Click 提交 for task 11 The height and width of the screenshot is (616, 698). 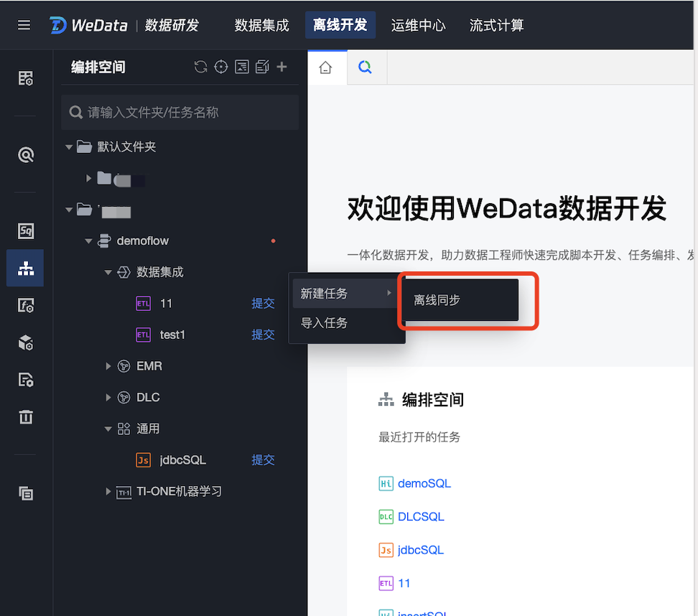[263, 304]
